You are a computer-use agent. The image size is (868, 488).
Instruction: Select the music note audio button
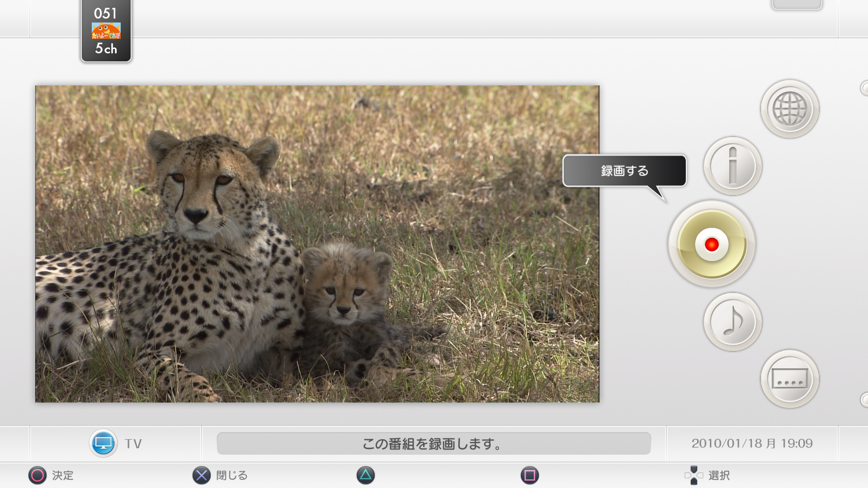(732, 322)
